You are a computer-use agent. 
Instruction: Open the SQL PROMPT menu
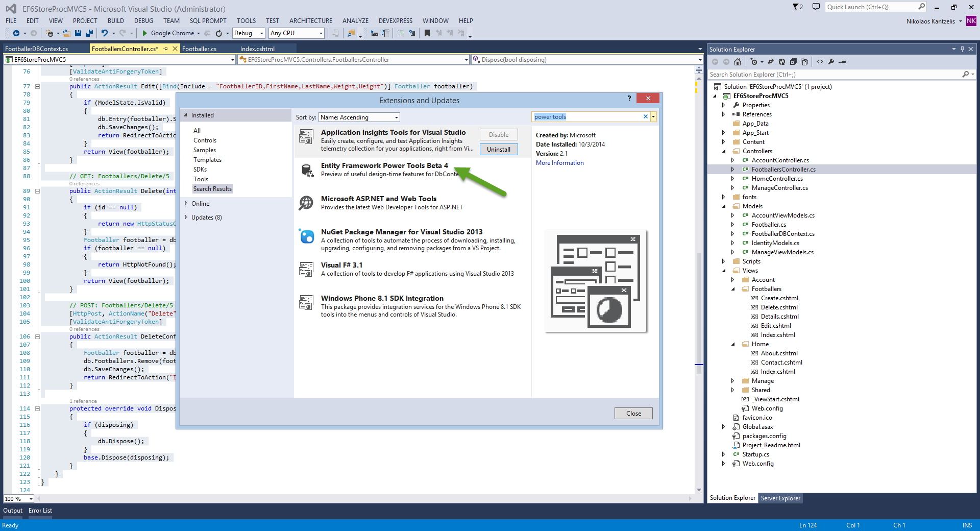[208, 21]
